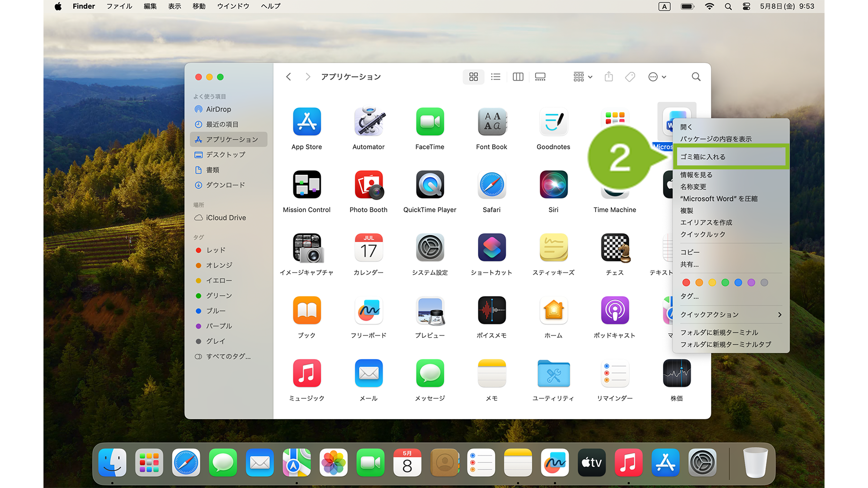Filter by the オレンジ tag in sidebar
Viewport: 868px width, 488px height.
[x=228, y=265]
